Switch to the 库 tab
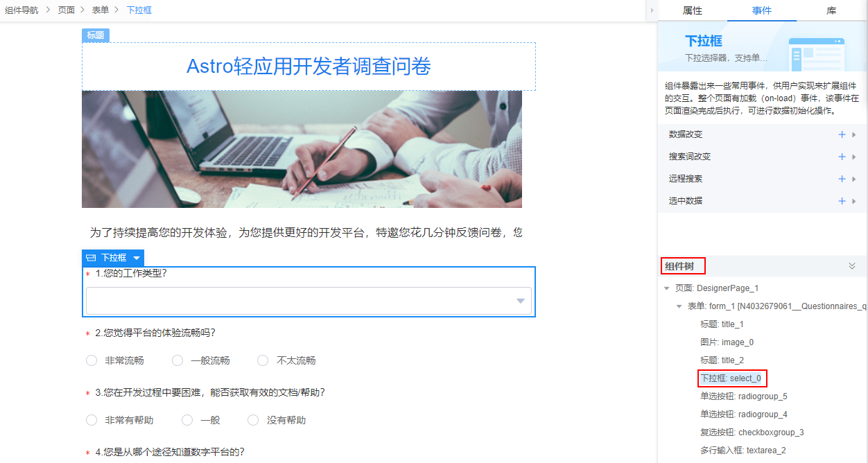 point(831,10)
